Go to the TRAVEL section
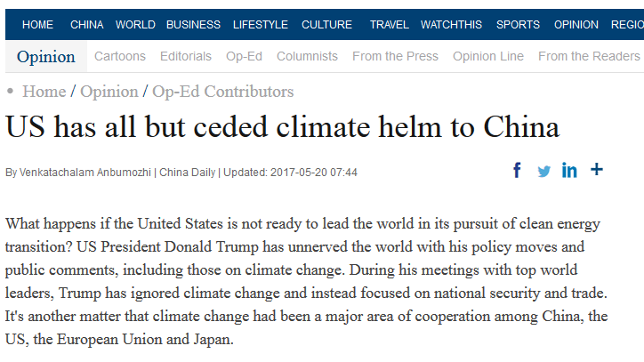Screen dimensions: 644x362 (x=389, y=25)
